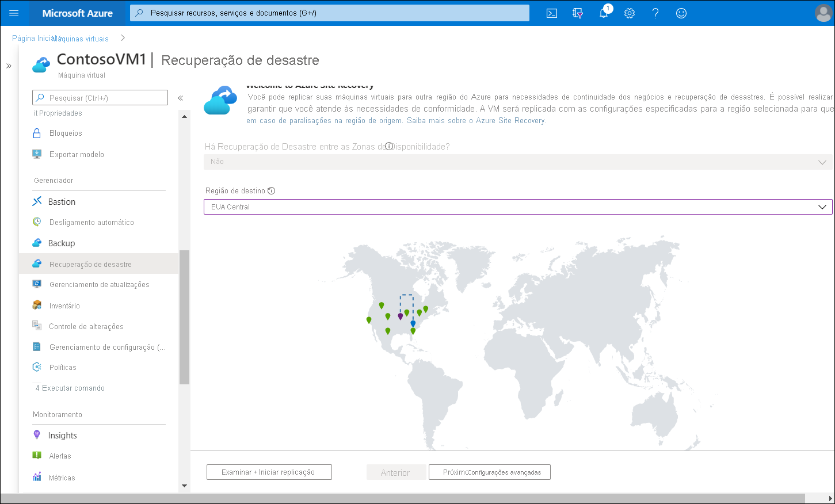835x504 pixels.
Task: Click the resource menu scroll down arrow
Action: (x=184, y=486)
